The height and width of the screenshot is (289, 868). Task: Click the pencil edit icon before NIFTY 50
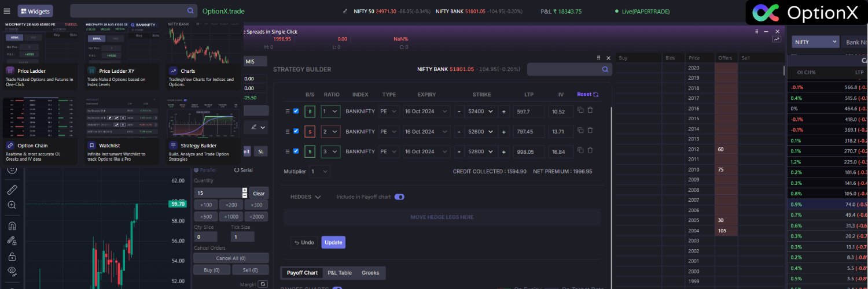[345, 11]
